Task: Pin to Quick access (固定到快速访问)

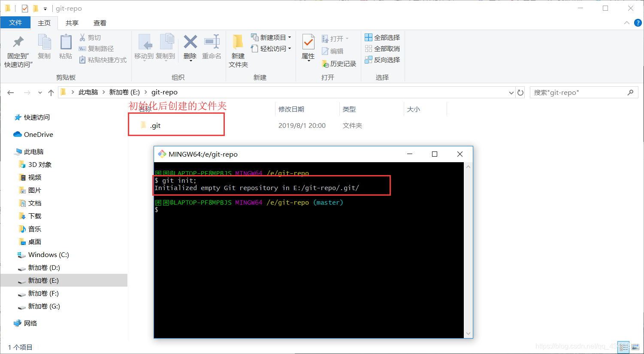Action: (x=18, y=51)
